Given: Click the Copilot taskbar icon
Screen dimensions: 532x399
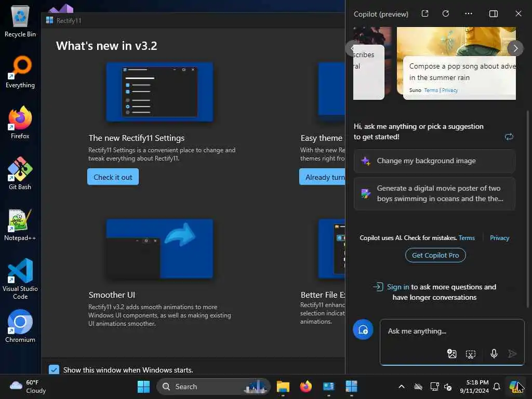Looking at the screenshot, I should (x=516, y=387).
